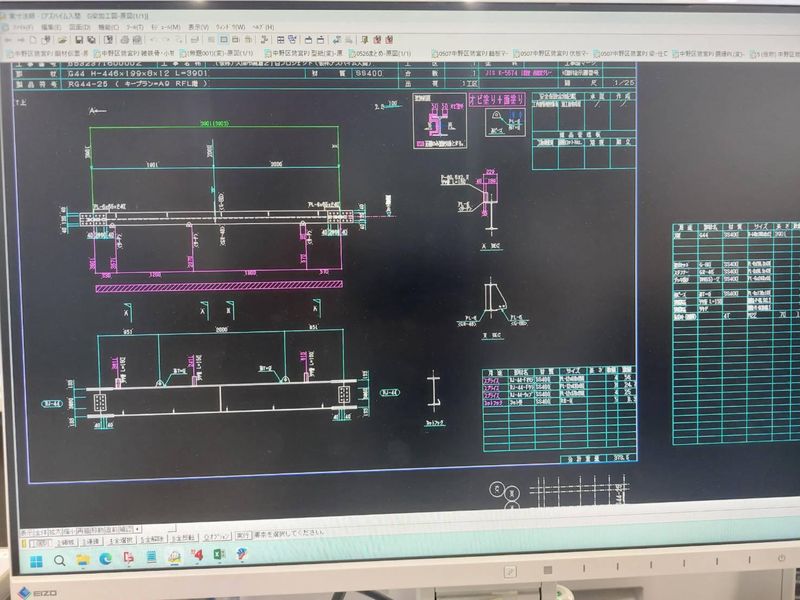Open File Explorer from the taskbar
This screenshot has width=800, height=600.
[x=82, y=560]
